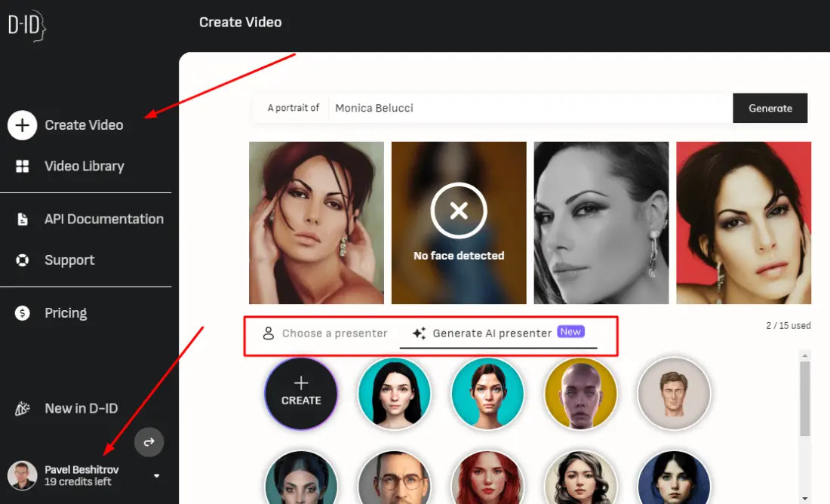Click the Pricing dollar icon

pos(22,313)
